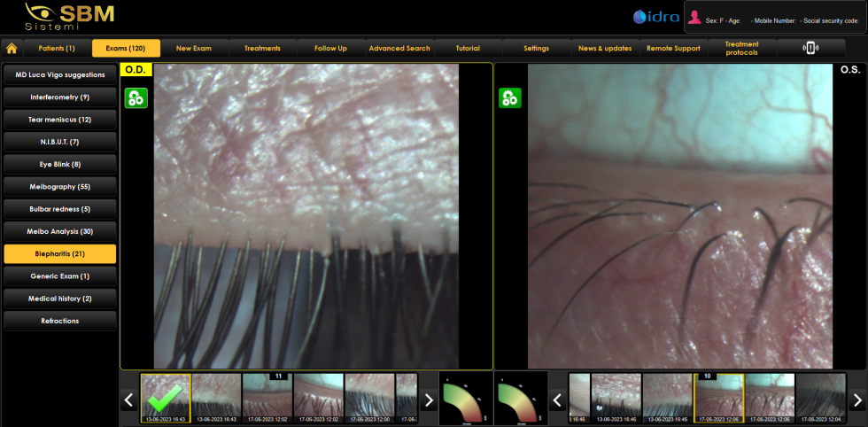Click the idra logo in the header
The height and width of the screenshot is (427, 868).
click(656, 18)
